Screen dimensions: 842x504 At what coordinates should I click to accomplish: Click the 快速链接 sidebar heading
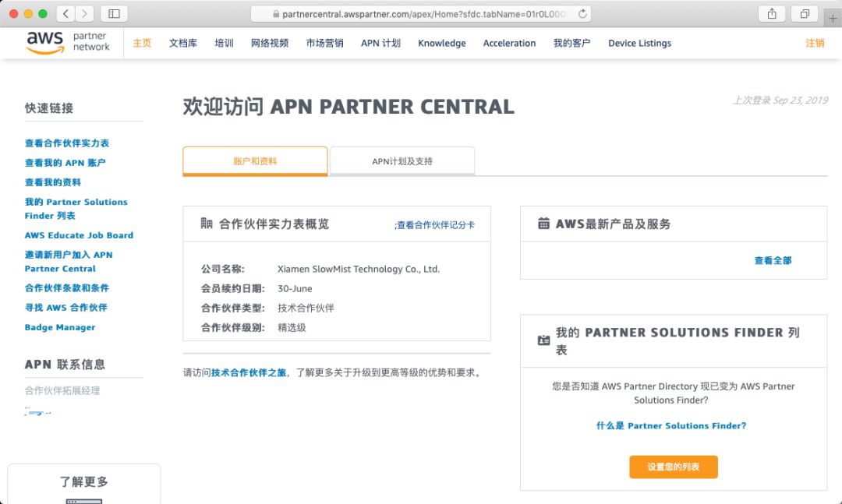[49, 107]
